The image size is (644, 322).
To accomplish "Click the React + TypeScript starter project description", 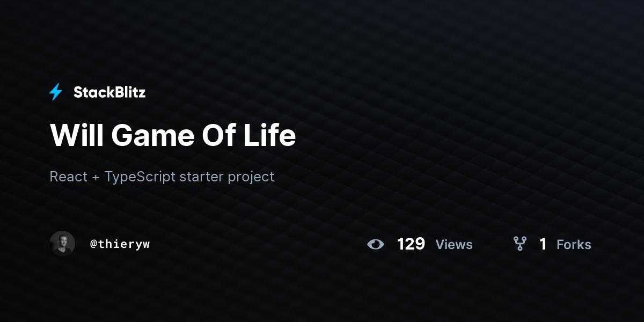I will [x=162, y=177].
